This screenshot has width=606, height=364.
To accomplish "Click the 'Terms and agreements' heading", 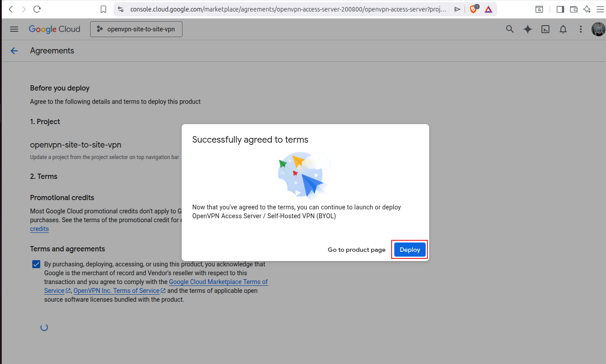I will point(68,249).
